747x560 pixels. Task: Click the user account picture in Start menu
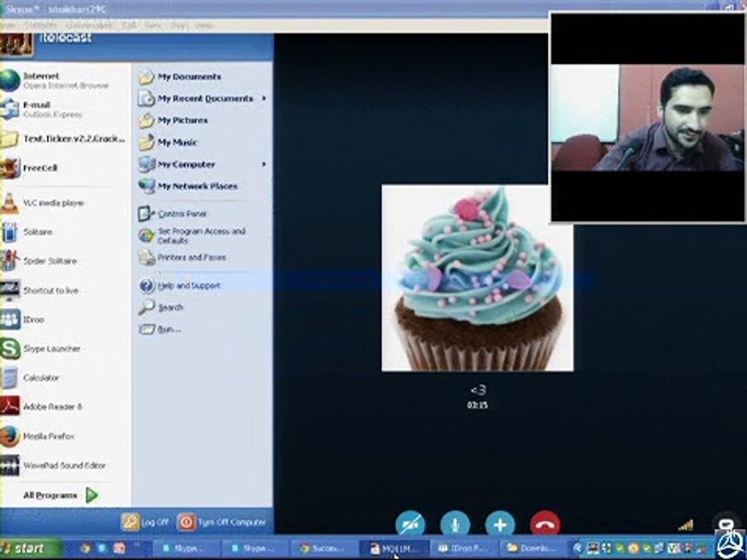(16, 45)
